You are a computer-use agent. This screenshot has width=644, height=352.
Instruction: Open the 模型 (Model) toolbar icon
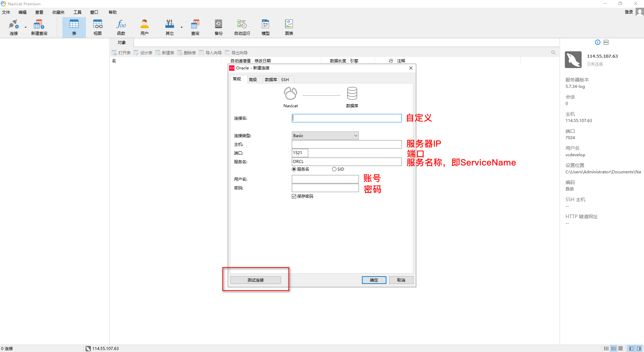266,27
